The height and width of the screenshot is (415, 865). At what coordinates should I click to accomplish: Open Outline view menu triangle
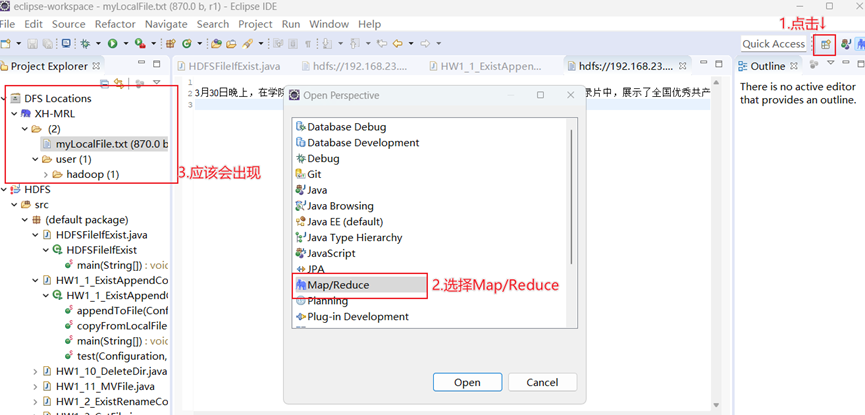coord(831,63)
